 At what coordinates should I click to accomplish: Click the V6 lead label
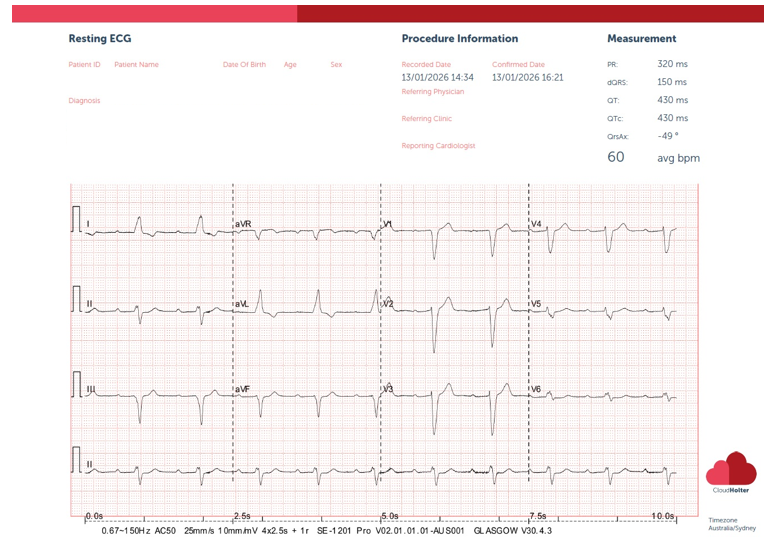coord(536,388)
